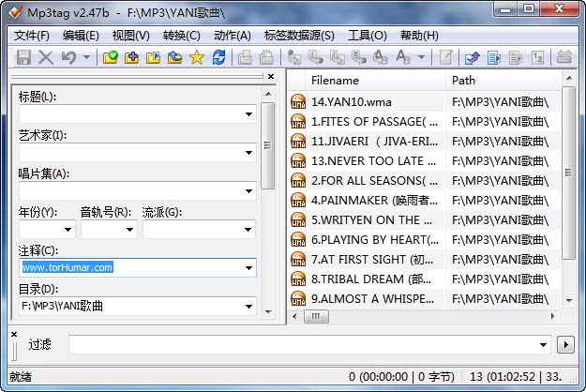This screenshot has width=586, height=392.
Task: Click the Export blue arrow icon
Action: coord(472,57)
